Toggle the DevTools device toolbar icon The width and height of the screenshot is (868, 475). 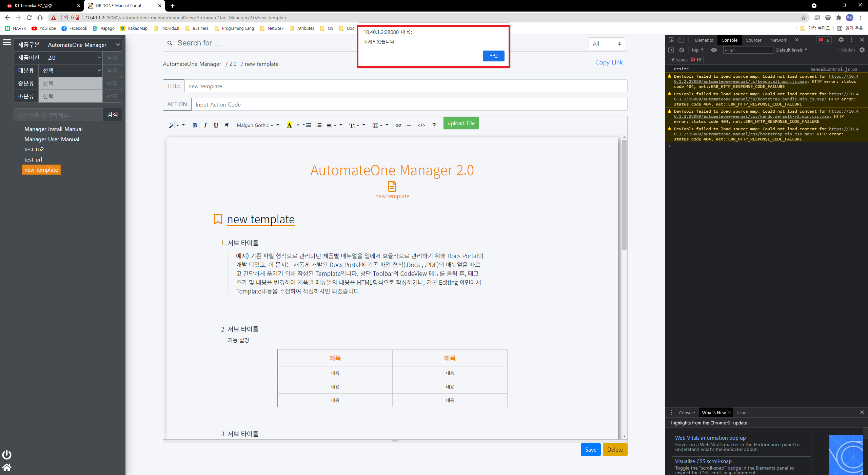[x=681, y=40]
